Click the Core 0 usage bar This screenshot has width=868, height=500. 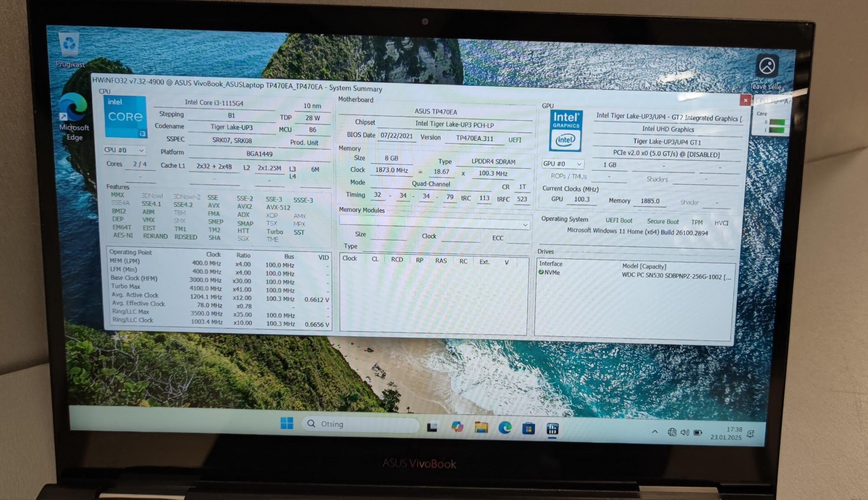pyautogui.click(x=777, y=122)
